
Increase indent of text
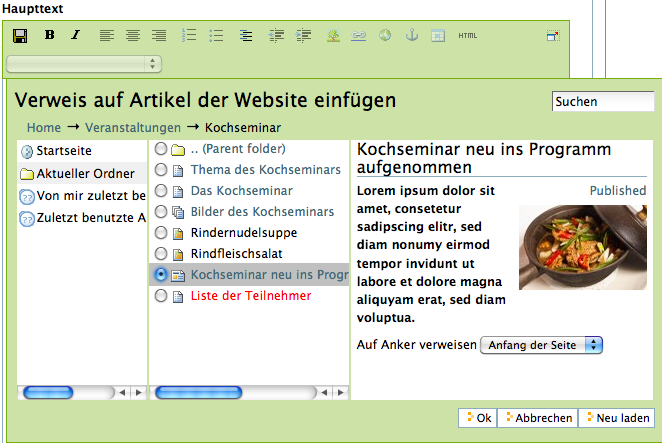[304, 35]
